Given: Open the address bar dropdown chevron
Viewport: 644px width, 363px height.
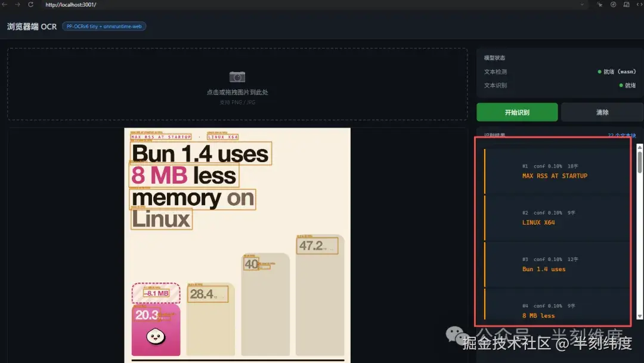Looking at the screenshot, I should pos(582,5).
